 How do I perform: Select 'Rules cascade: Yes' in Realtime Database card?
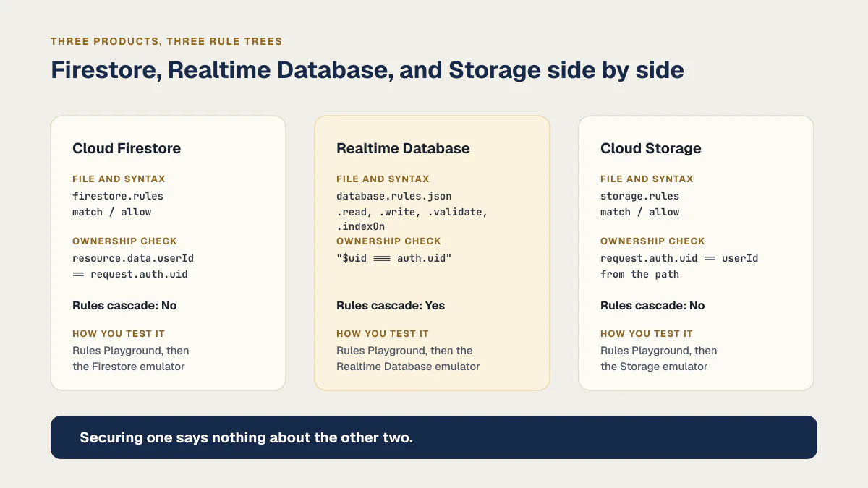[x=391, y=305]
